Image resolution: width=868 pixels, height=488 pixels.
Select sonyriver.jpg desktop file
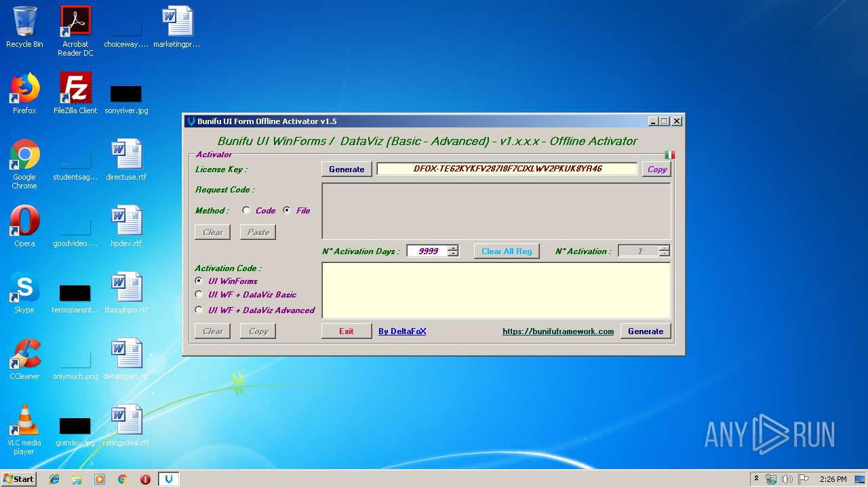126,98
